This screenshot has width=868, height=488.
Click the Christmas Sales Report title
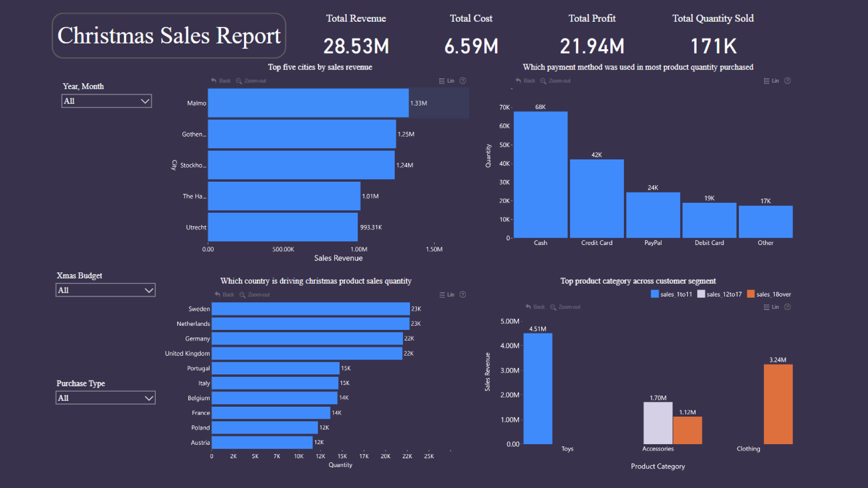(x=169, y=36)
